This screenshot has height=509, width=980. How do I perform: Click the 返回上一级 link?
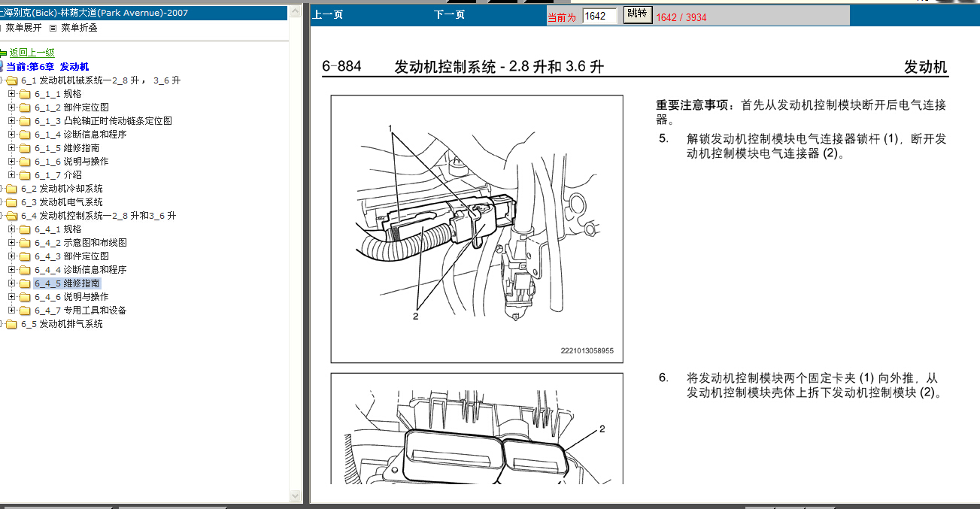(x=32, y=53)
